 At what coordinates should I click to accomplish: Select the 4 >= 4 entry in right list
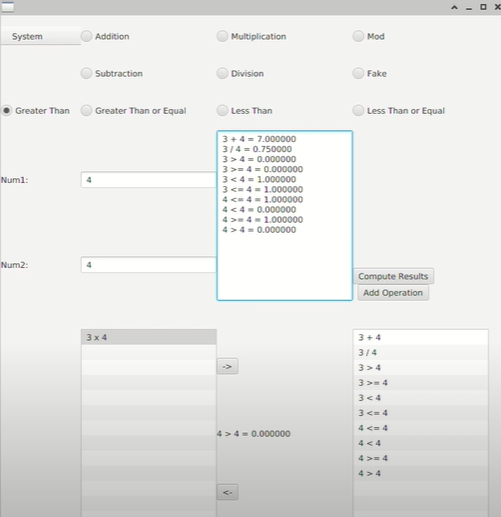pyautogui.click(x=421, y=458)
